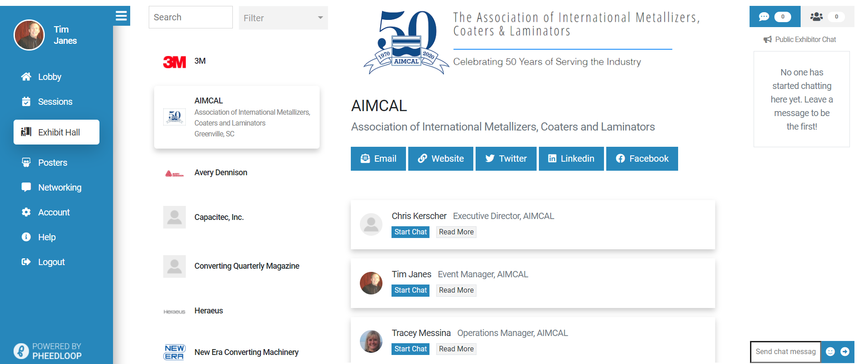Click the Logout arrow icon

[26, 261]
